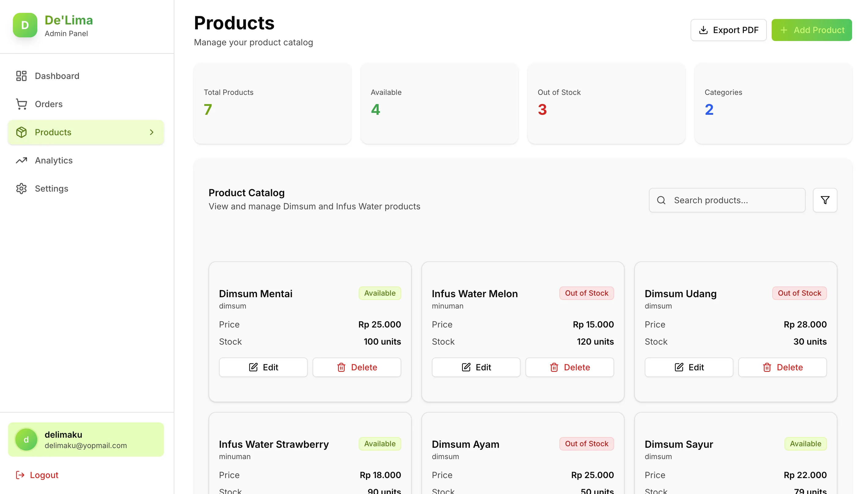Click the Dimsum Sayur product title
868x494 pixels.
tap(679, 444)
